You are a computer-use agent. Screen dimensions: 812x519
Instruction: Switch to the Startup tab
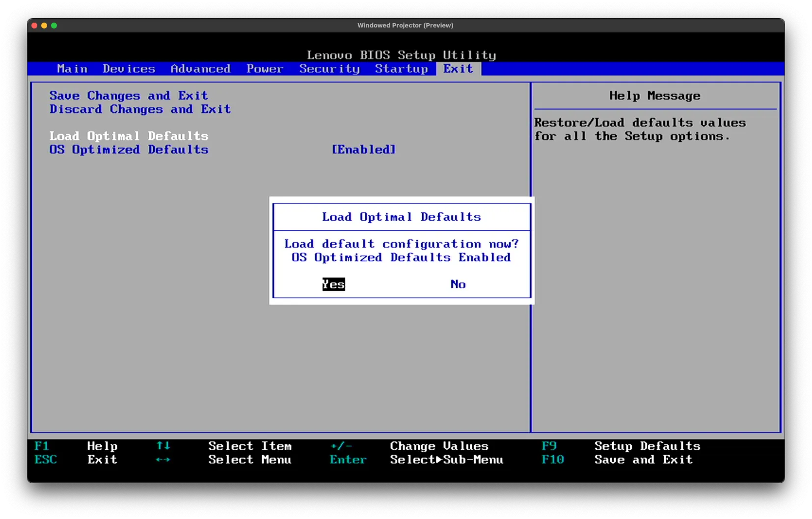(401, 69)
